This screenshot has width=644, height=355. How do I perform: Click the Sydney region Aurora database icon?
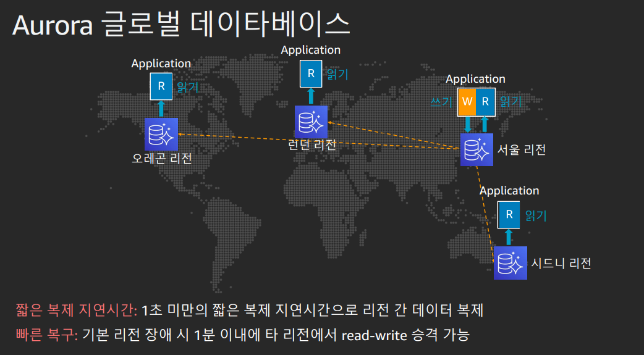pos(510,263)
